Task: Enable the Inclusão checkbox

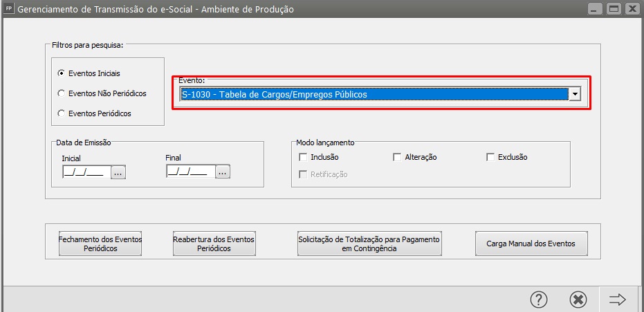Action: coord(304,157)
